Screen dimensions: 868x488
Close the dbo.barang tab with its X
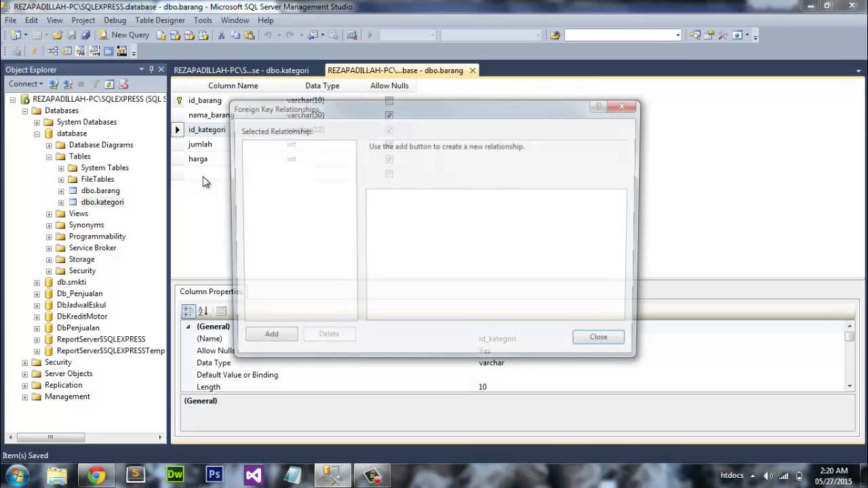pos(473,70)
